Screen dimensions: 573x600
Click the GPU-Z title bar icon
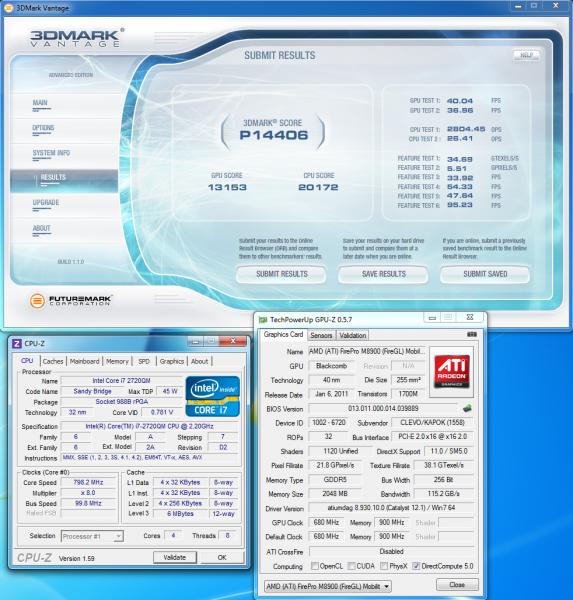[x=263, y=320]
